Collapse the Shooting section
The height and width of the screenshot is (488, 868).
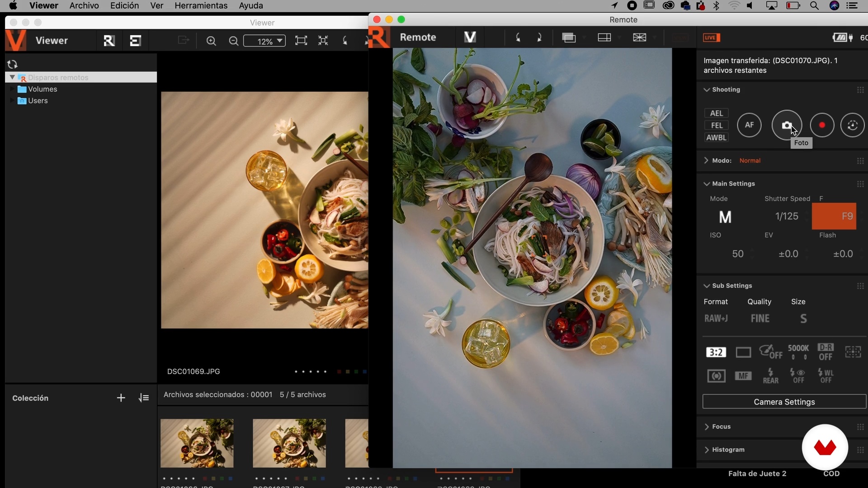click(x=707, y=89)
